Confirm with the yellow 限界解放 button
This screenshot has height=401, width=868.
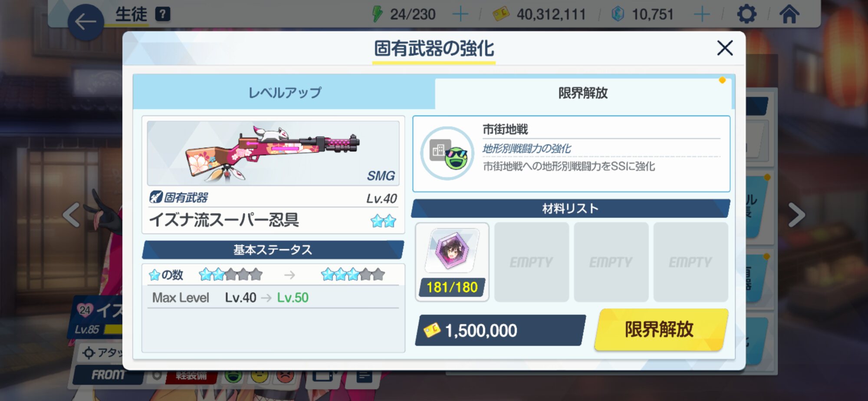pos(660,330)
